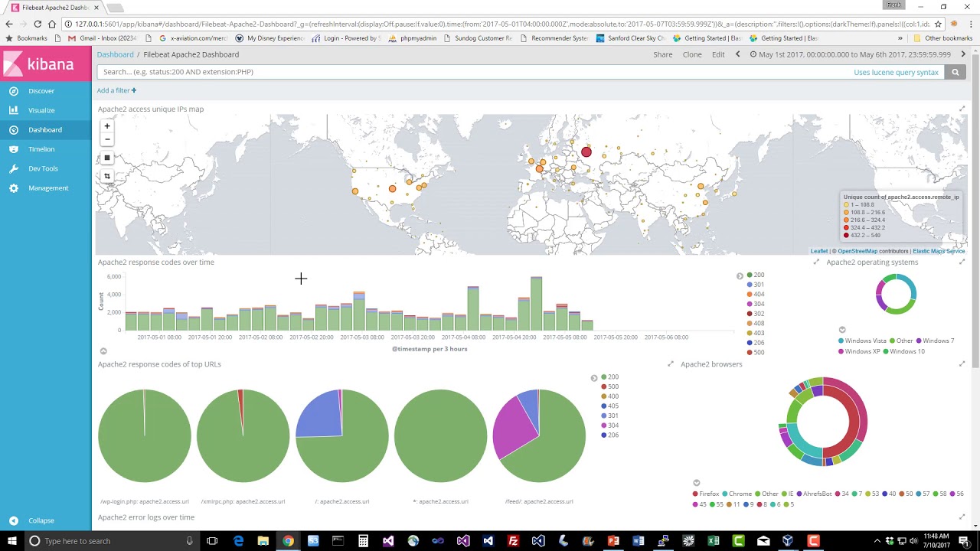This screenshot has height=551, width=980.
Task: Move time range backward with left arrow
Action: tap(737, 54)
